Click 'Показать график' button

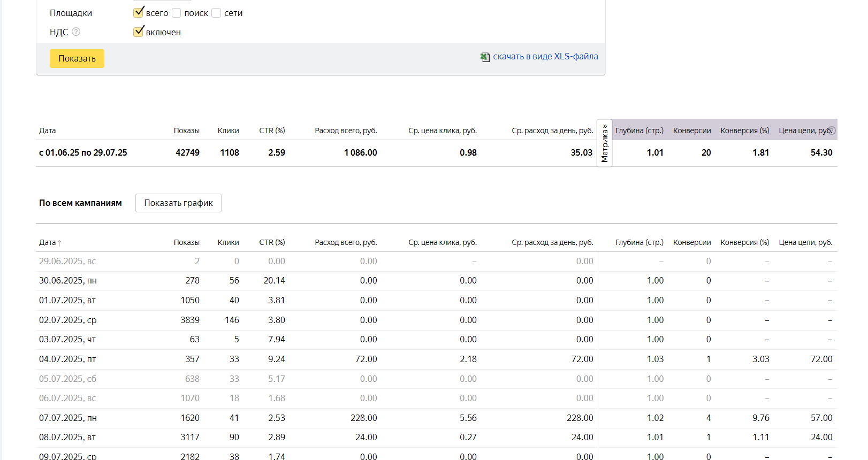pyautogui.click(x=178, y=203)
